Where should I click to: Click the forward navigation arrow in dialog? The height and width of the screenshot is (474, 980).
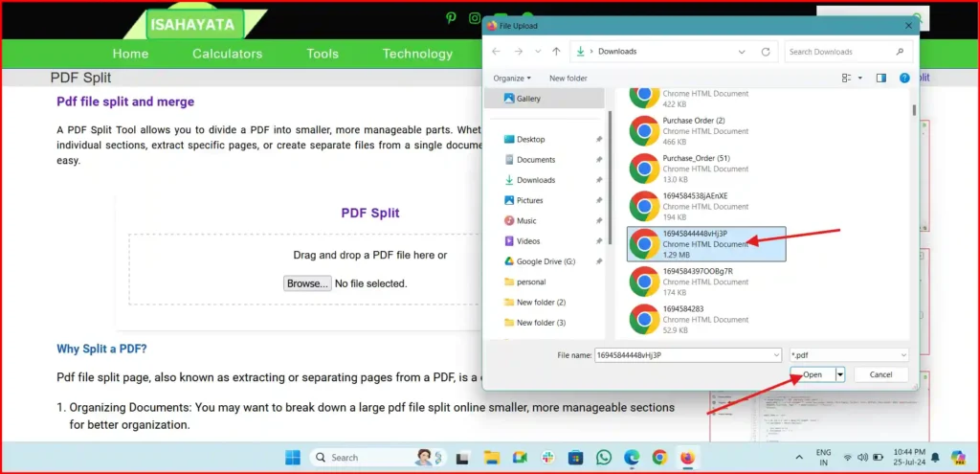518,52
